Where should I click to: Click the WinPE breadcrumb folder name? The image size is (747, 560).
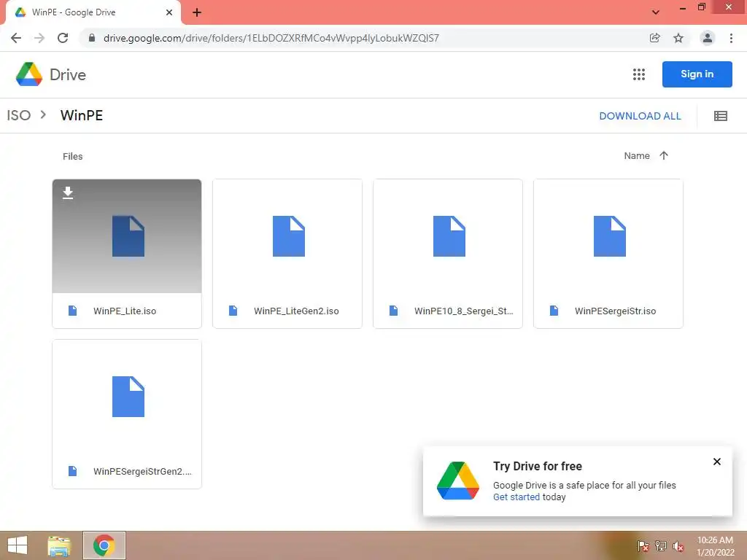pyautogui.click(x=82, y=115)
